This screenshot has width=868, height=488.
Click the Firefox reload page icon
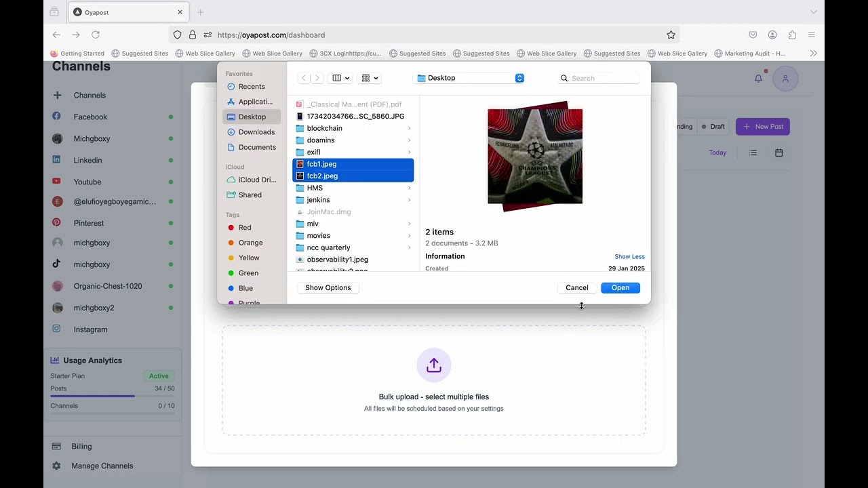pos(96,35)
